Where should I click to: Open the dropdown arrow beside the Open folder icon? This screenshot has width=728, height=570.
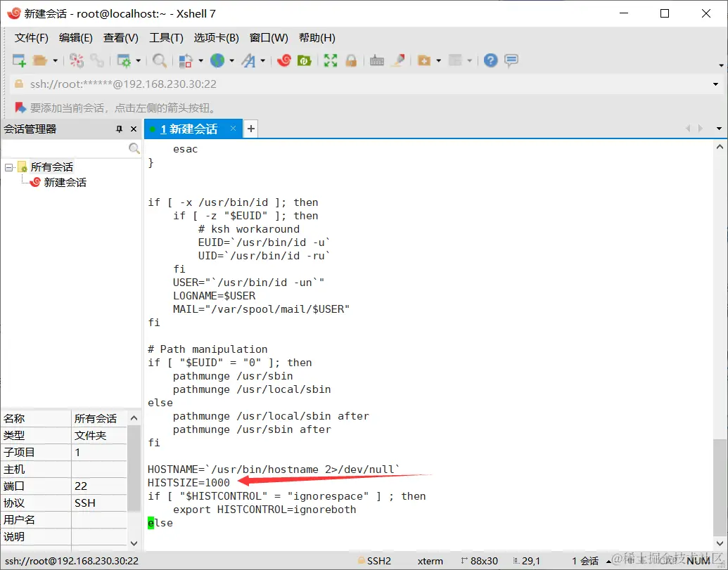pyautogui.click(x=56, y=60)
